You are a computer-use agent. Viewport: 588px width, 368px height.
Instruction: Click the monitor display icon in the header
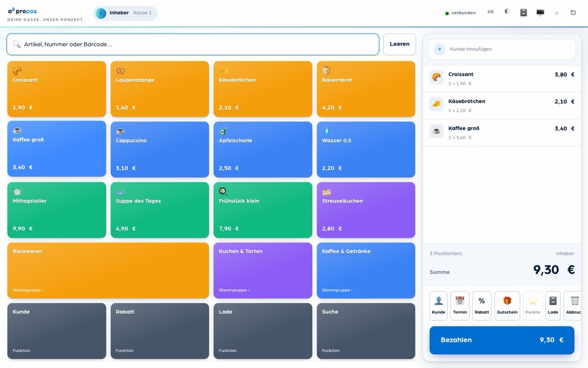click(x=540, y=12)
